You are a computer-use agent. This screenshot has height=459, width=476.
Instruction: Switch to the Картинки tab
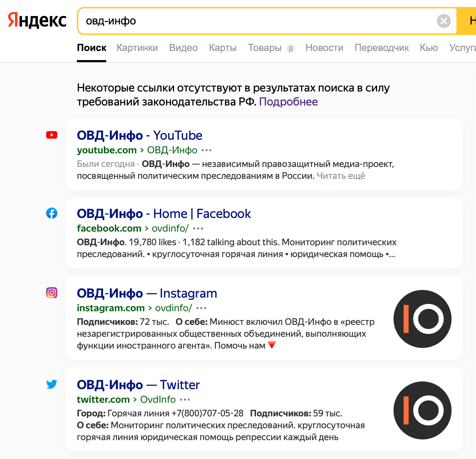[137, 48]
